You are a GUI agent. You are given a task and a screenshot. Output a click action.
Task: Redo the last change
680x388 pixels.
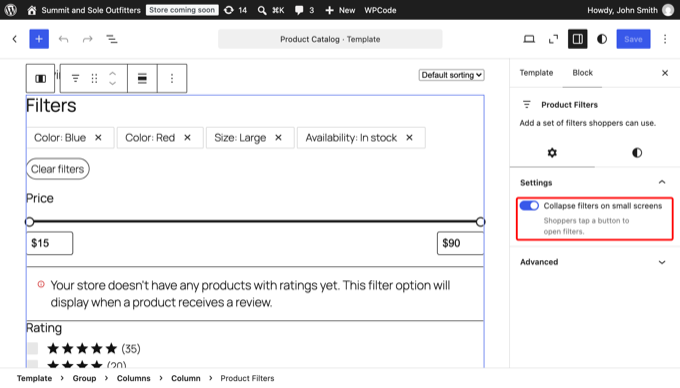click(x=88, y=39)
